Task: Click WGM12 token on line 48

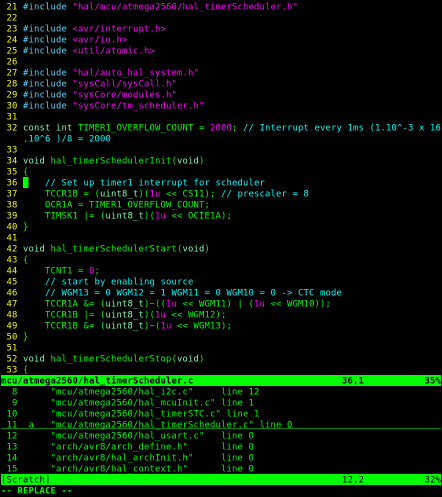Action: (201, 314)
